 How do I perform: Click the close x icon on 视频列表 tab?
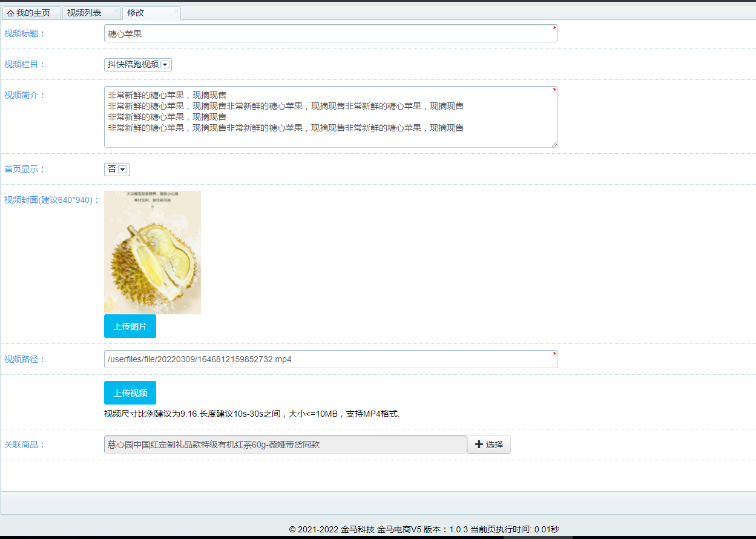pyautogui.click(x=116, y=10)
